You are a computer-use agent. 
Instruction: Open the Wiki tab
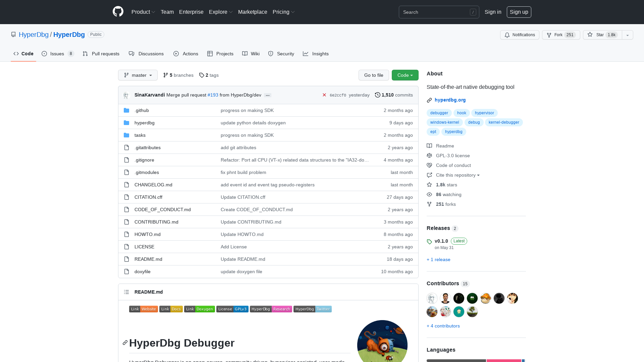[x=251, y=54]
